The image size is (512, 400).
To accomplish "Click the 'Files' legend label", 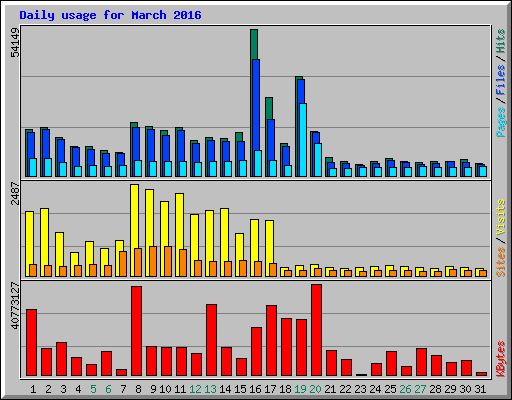I will 501,80.
